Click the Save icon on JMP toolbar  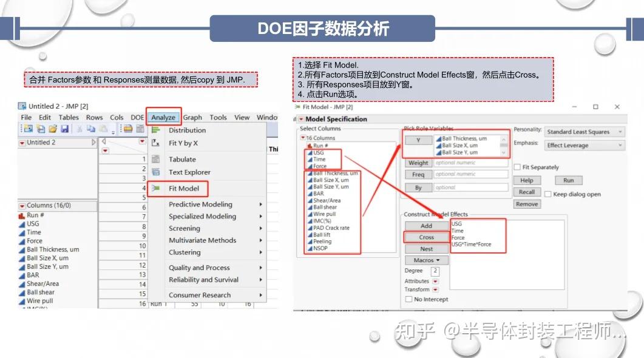coord(64,129)
